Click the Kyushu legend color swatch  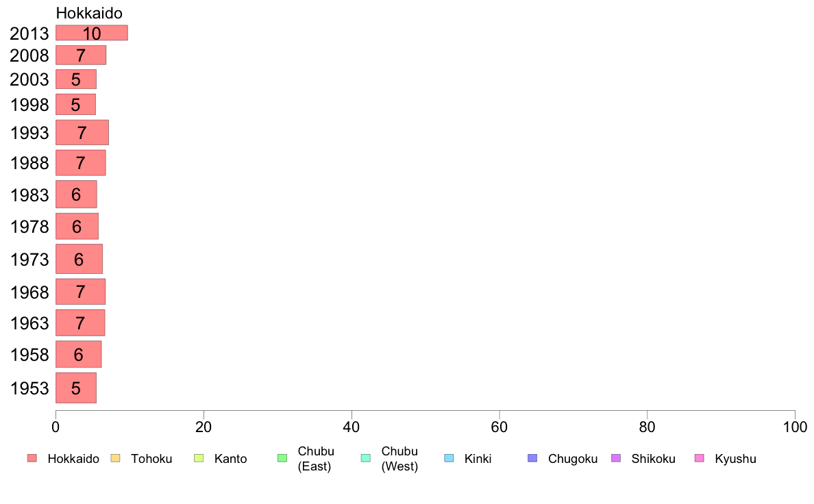(x=700, y=458)
